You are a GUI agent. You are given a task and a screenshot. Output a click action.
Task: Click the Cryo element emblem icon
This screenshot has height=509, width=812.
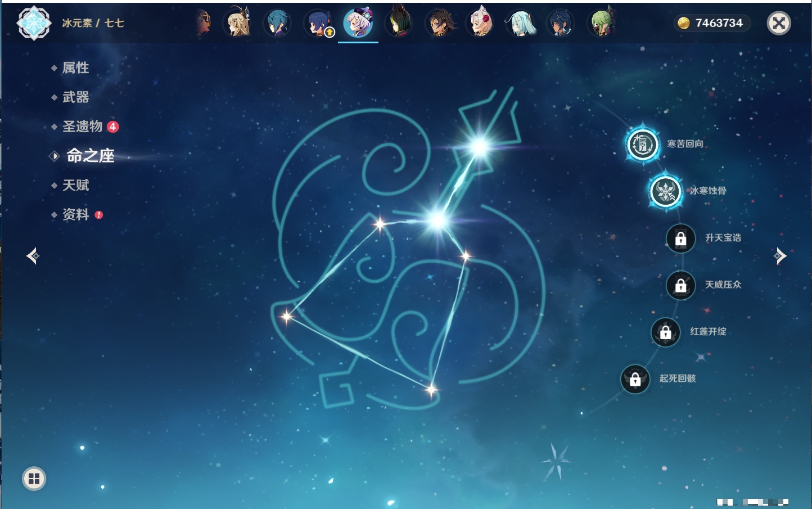click(x=34, y=23)
